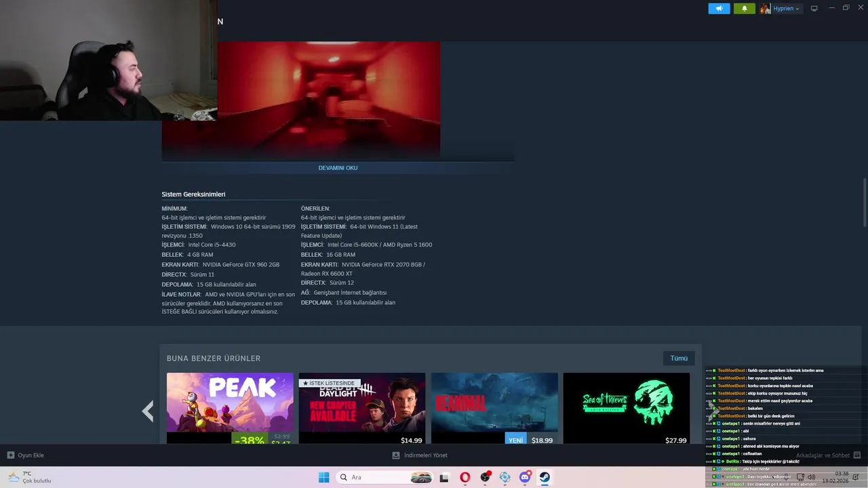
Task: Click the Oyun Ekle plus icon
Action: [11, 455]
